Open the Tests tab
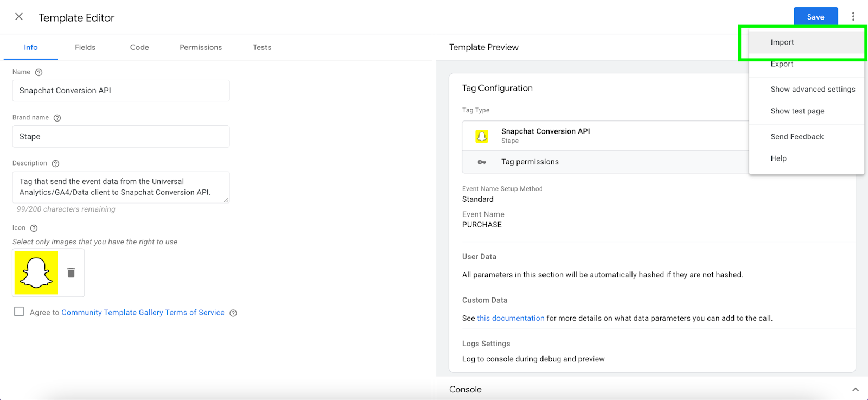Image resolution: width=868 pixels, height=400 pixels. pyautogui.click(x=262, y=47)
